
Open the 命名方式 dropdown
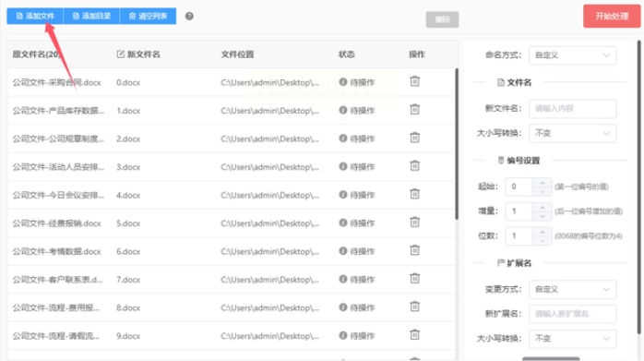[573, 55]
